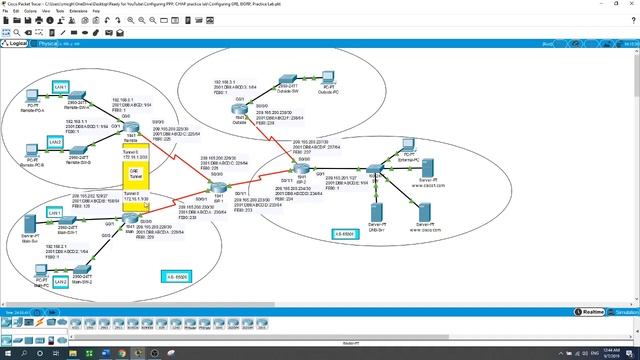Image resolution: width=640 pixels, height=360 pixels.
Task: Open the File menu
Action: (5, 11)
